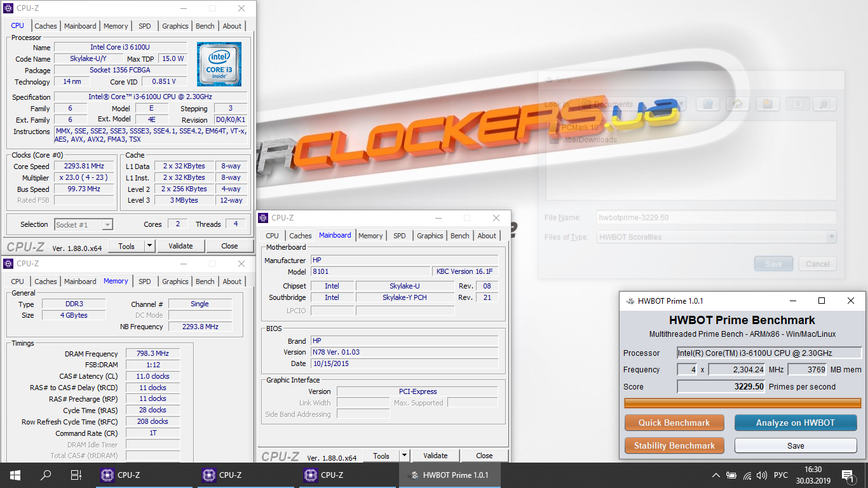Click Cancel in the faded Save dialog

click(x=818, y=264)
